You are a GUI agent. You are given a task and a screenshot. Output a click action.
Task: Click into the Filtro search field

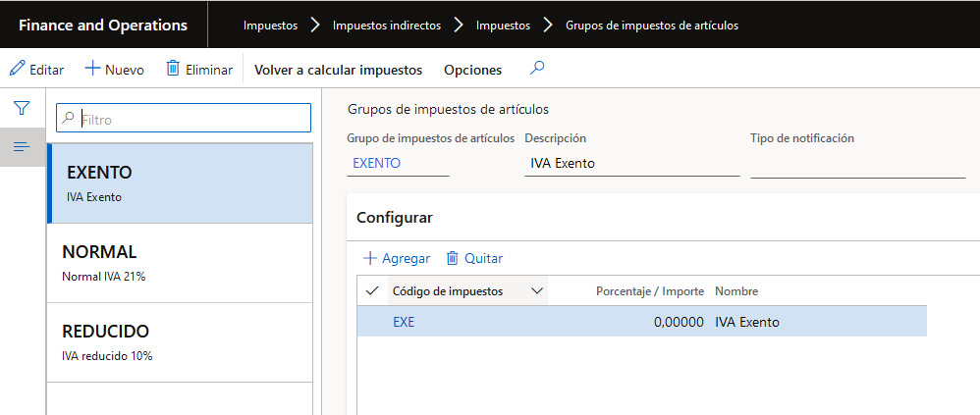coord(191,120)
